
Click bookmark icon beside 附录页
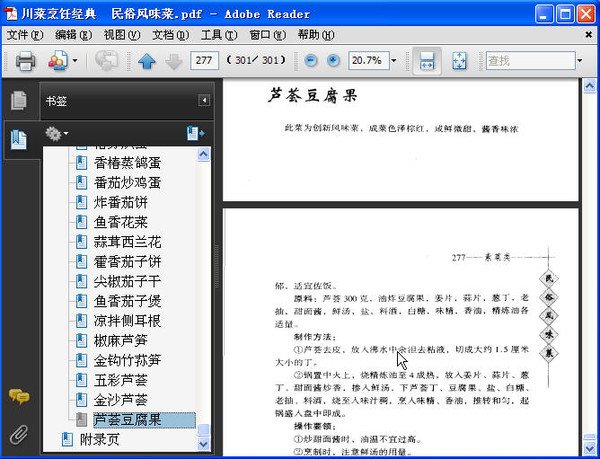[x=67, y=439]
